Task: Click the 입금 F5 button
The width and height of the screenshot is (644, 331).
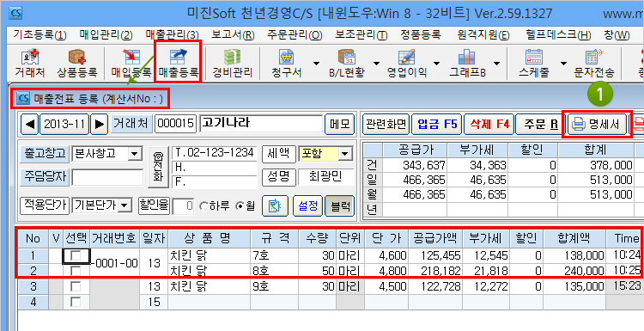Action: [x=436, y=124]
